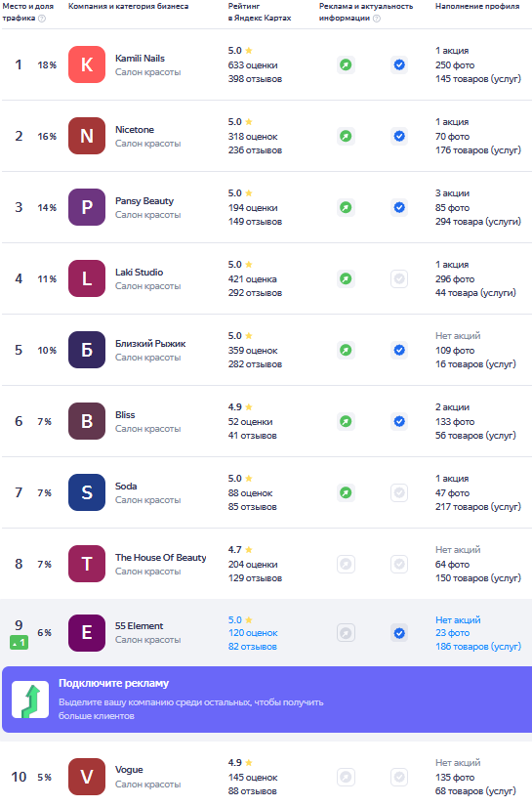Click the red K logo of Kamili Nails
532x806 pixels.
87,64
